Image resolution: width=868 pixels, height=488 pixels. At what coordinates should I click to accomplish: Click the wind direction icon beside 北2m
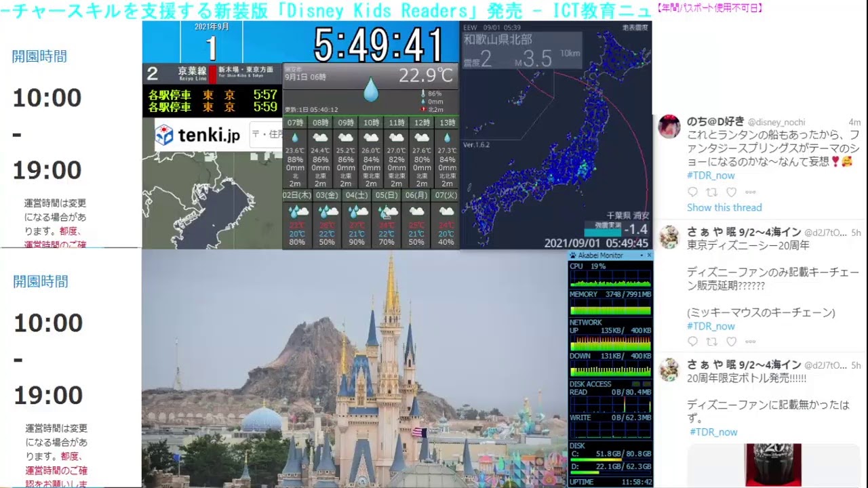click(423, 109)
